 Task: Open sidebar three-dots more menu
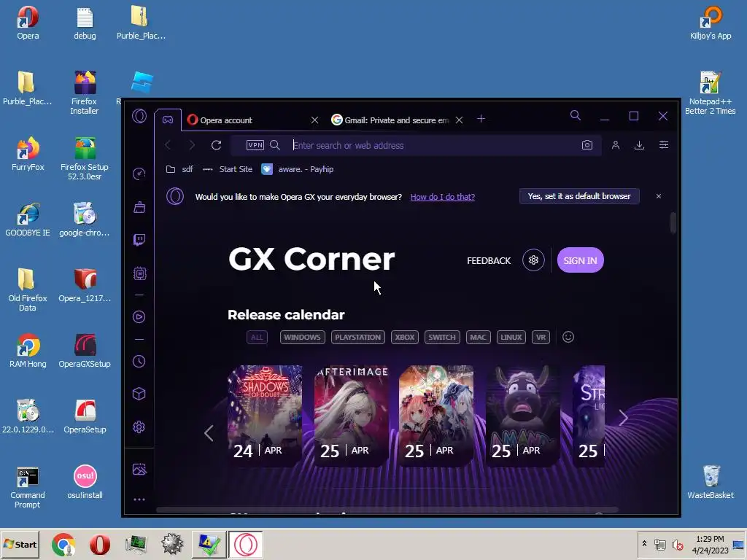139,499
